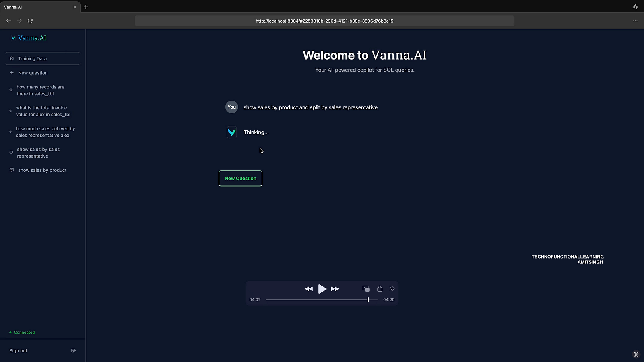The image size is (644, 362).
Task: Select 'show sales by sales representative' history
Action: click(x=38, y=153)
